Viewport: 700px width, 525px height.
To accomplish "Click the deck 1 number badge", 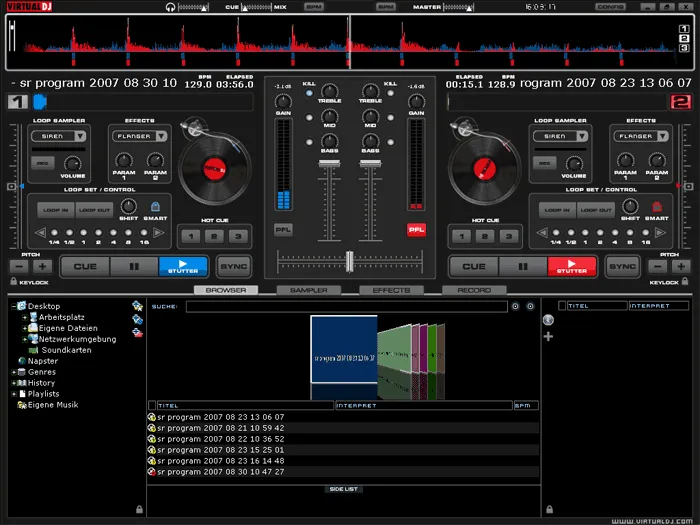I will tap(18, 102).
